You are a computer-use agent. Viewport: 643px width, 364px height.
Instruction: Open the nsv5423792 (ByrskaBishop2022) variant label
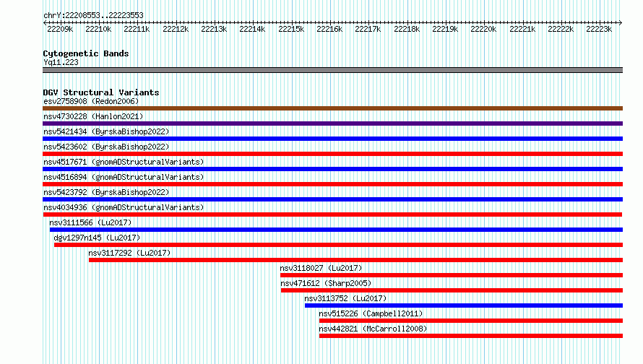(x=106, y=192)
